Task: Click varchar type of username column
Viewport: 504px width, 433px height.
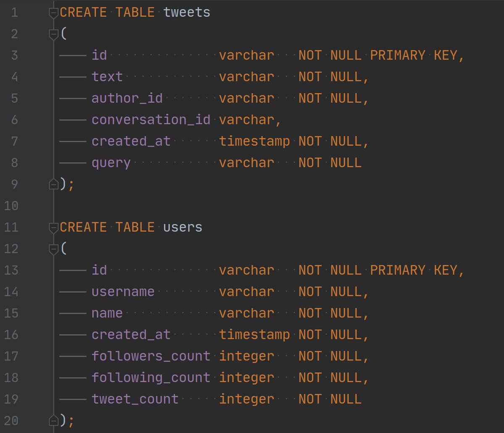Action: coord(247,291)
